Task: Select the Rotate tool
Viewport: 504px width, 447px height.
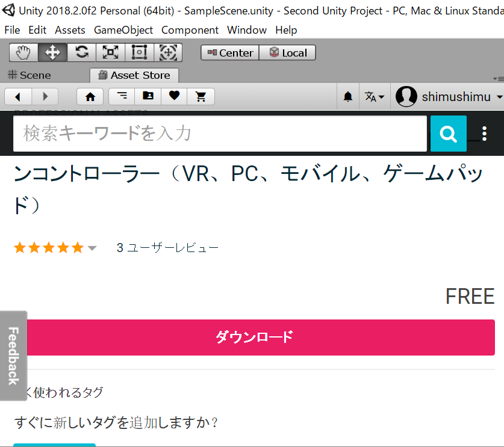Action: tap(81, 53)
